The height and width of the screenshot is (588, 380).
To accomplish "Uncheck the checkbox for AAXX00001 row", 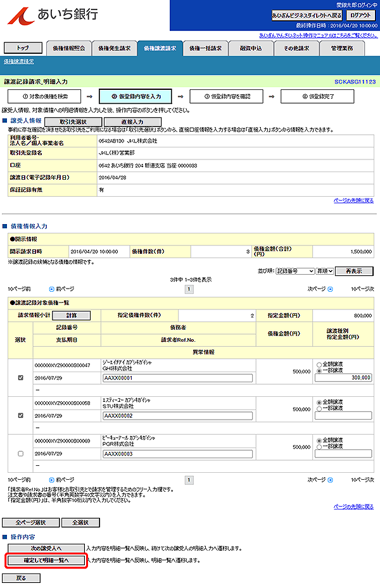I will tap(21, 378).
